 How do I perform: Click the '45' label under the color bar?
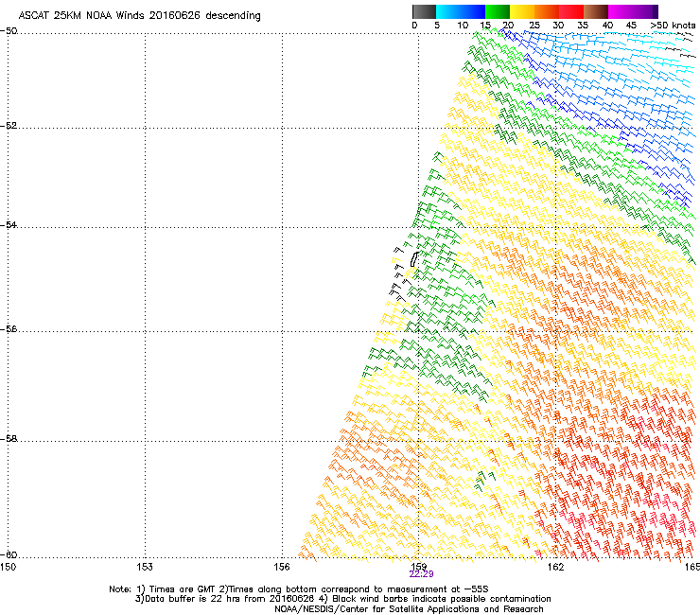click(x=631, y=26)
